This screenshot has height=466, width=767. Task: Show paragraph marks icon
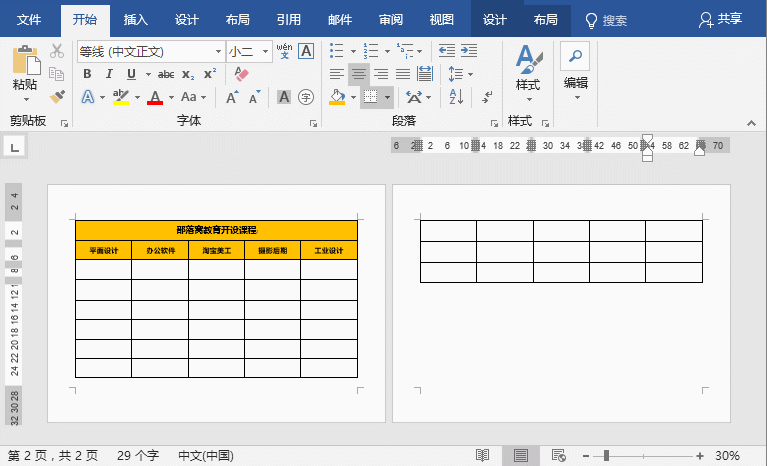(x=487, y=97)
